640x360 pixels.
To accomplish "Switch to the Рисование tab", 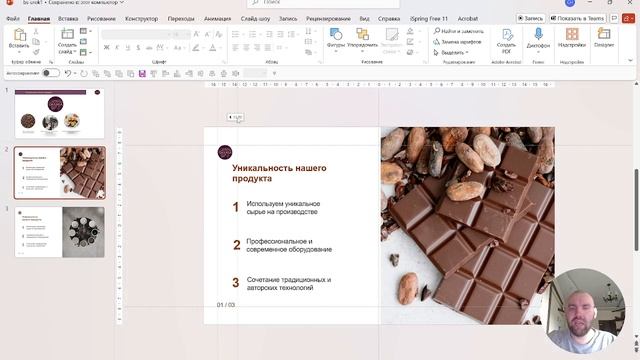I will [x=101, y=19].
